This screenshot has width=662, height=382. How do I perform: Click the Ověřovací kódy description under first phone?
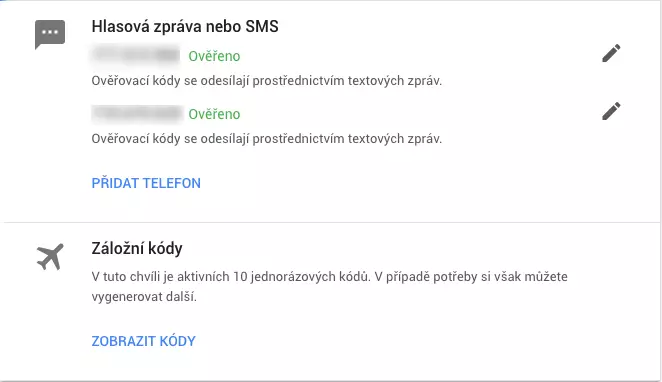(x=267, y=81)
